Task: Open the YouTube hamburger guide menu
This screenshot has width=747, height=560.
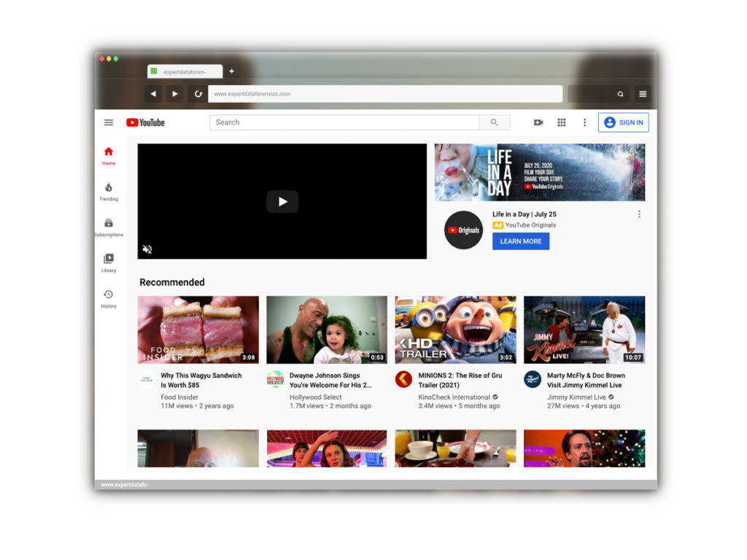Action: click(x=109, y=122)
